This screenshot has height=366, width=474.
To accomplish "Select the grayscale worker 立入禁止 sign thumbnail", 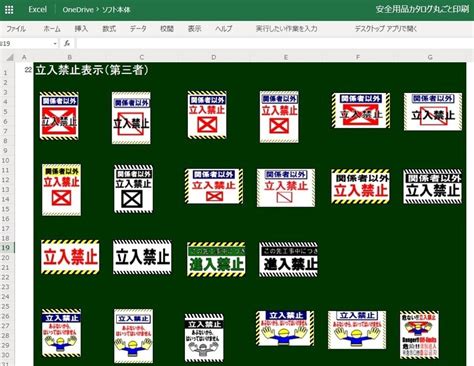I will 204,338.
